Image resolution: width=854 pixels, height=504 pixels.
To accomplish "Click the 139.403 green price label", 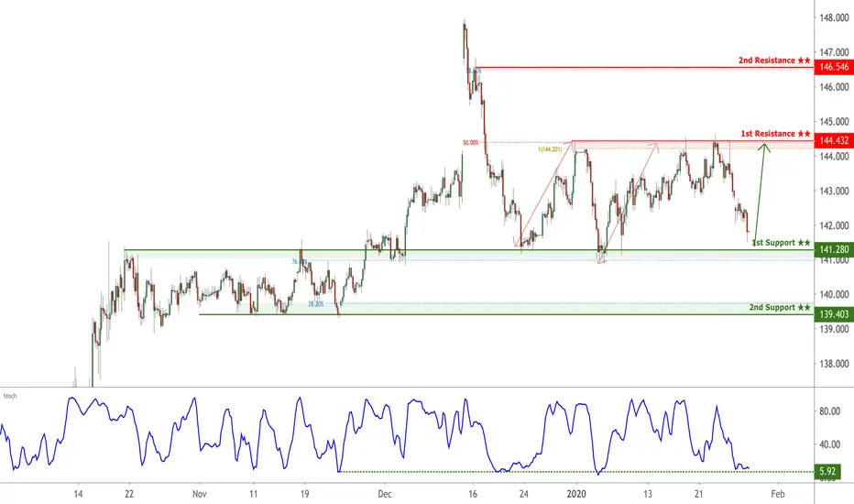I will point(834,314).
